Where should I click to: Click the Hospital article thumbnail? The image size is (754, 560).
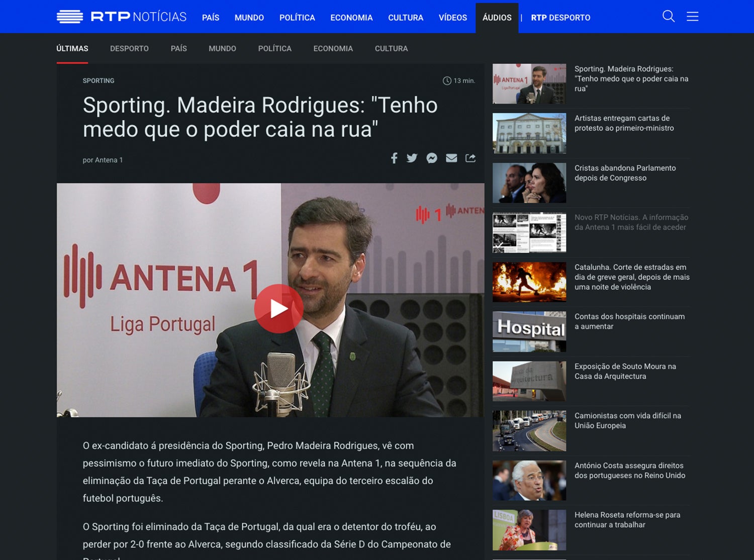click(529, 331)
